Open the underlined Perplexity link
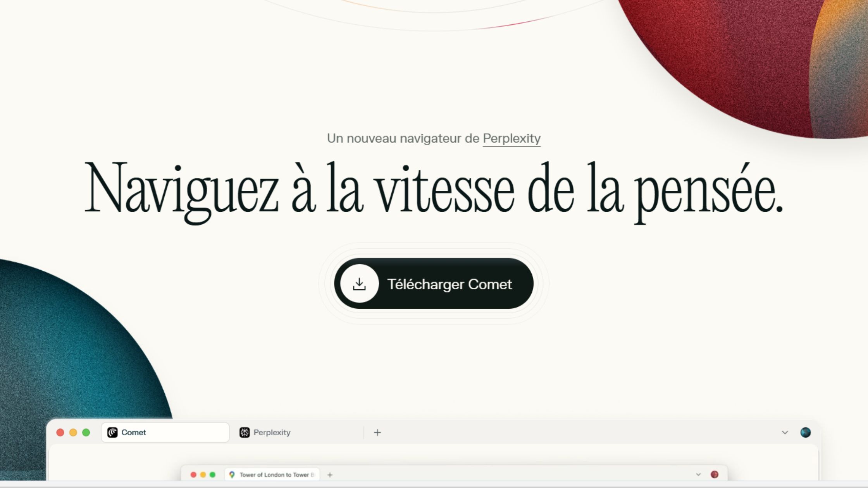 click(511, 138)
